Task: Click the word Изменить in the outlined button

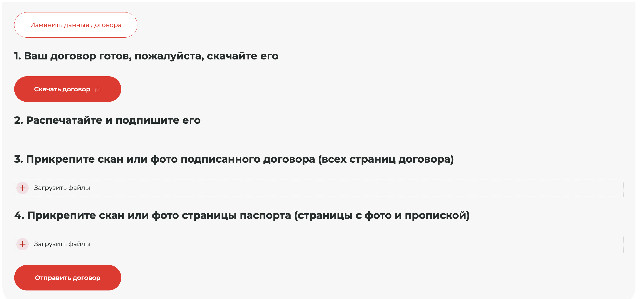Action: (47, 25)
